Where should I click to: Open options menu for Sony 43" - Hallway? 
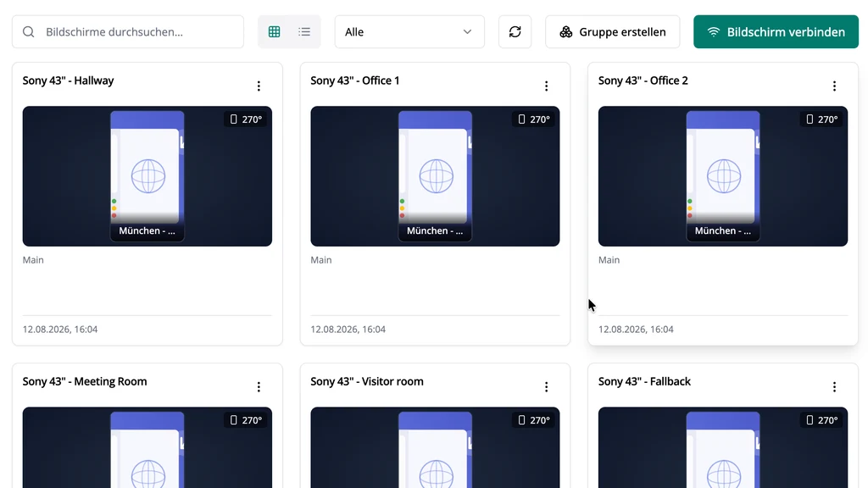tap(259, 86)
